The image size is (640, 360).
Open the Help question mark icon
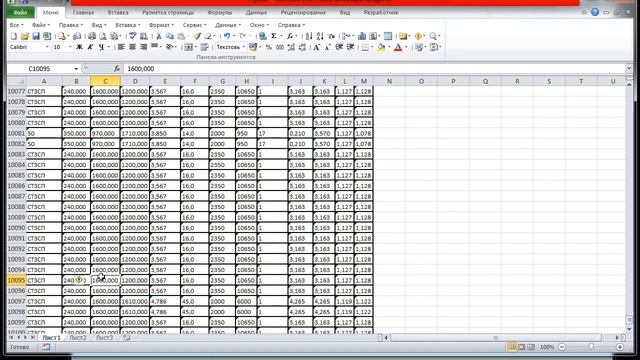[x=595, y=12]
